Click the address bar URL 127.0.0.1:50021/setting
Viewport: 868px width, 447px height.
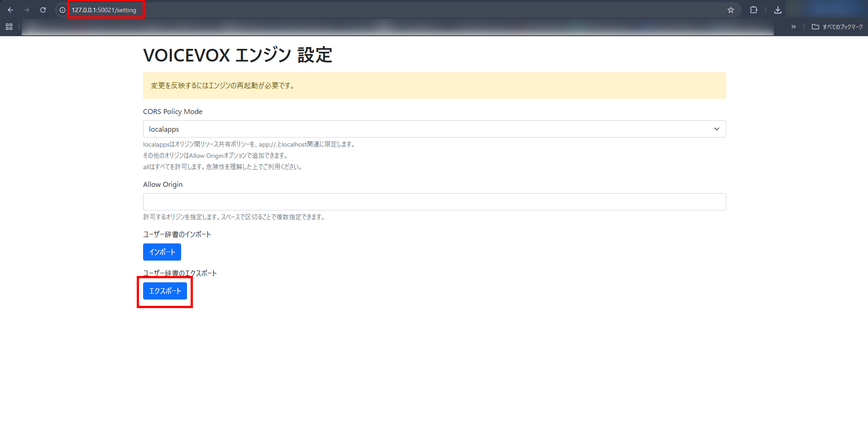click(x=104, y=10)
